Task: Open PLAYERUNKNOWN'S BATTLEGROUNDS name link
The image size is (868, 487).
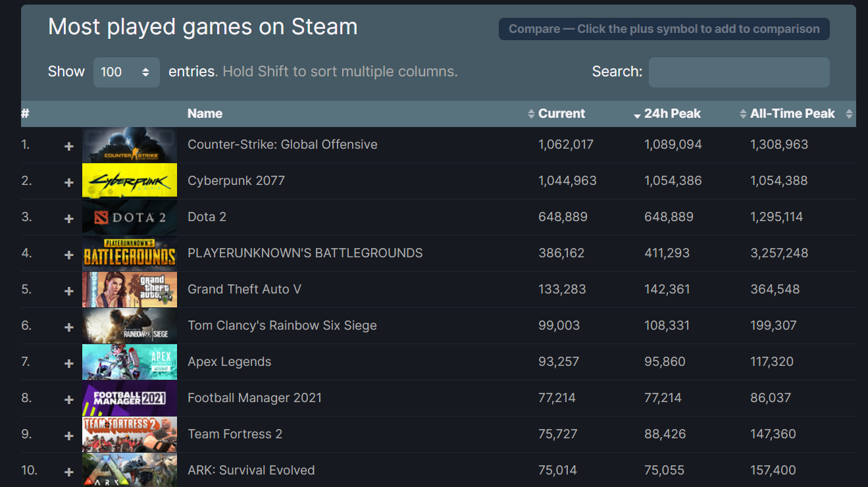Action: click(305, 253)
